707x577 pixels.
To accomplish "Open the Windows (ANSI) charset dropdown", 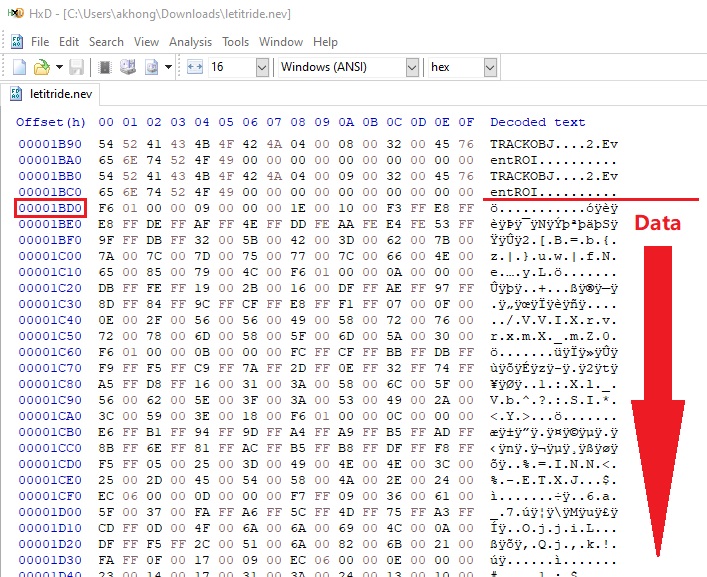I will click(x=411, y=67).
